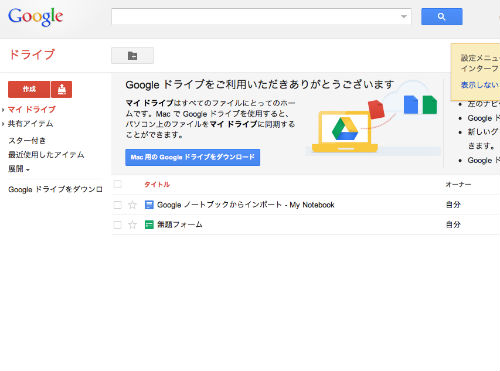Viewport: 500px width, 371px height.
Task: Click 自分 owner in 無題フォーム row
Action: click(453, 225)
